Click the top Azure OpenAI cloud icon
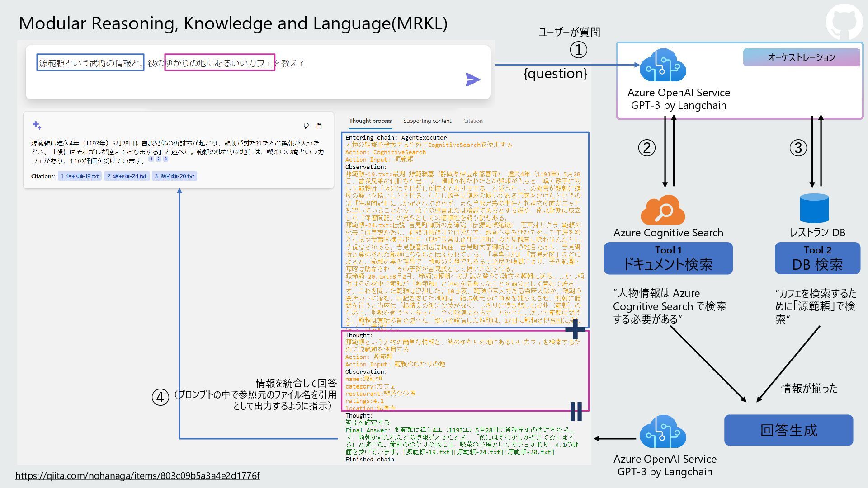Viewport: 868px width, 488px height. [x=663, y=66]
